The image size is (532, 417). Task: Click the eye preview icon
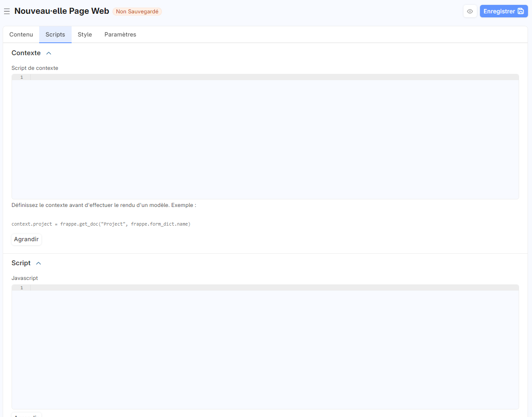pyautogui.click(x=470, y=12)
